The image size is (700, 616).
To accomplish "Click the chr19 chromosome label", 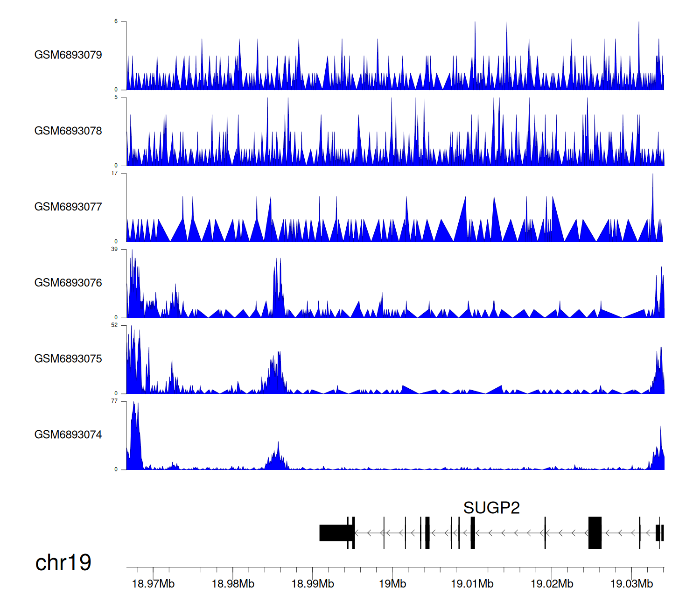I will (x=63, y=563).
